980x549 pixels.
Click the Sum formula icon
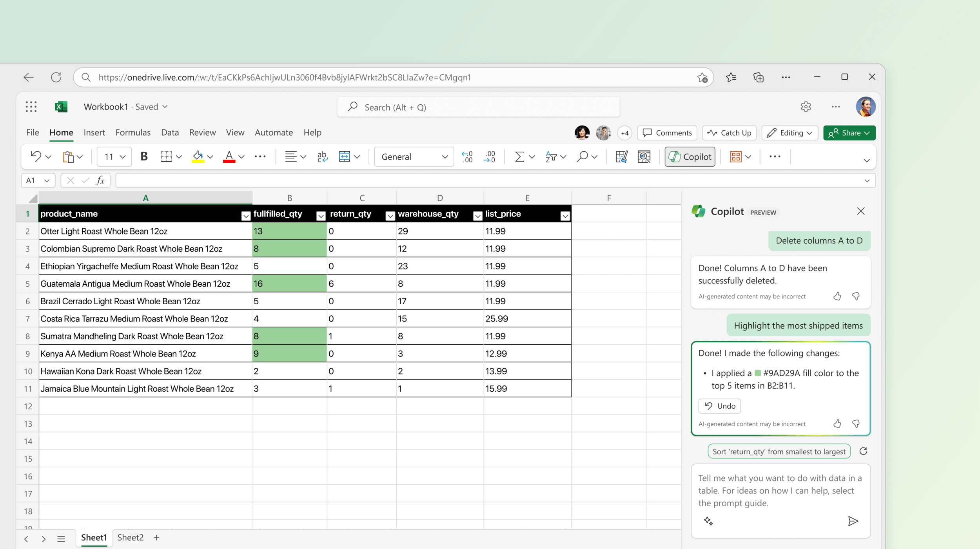coord(519,156)
